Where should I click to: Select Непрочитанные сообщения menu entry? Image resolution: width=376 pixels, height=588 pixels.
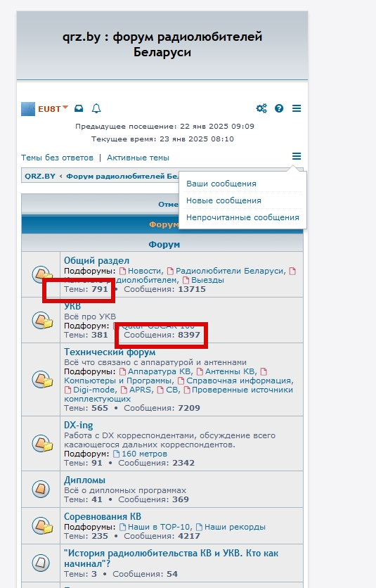click(242, 217)
